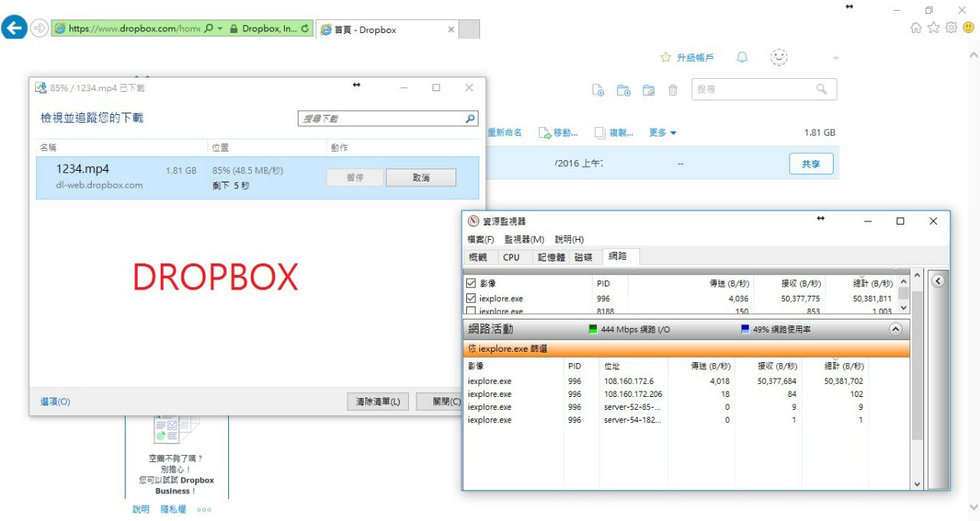Viewport: 980px width, 521px height.
Task: Close the 首頁 - Dropbox browser tab
Action: [451, 30]
